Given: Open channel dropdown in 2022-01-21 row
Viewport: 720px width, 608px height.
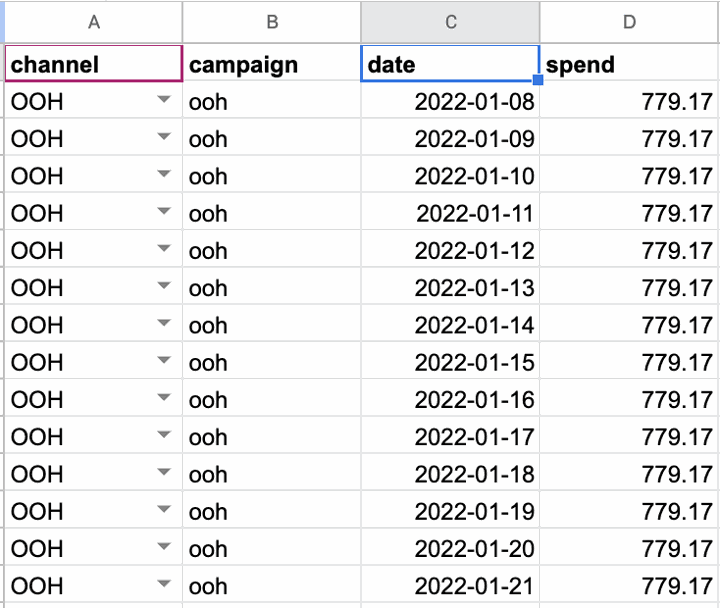Looking at the screenshot, I should tap(164, 583).
